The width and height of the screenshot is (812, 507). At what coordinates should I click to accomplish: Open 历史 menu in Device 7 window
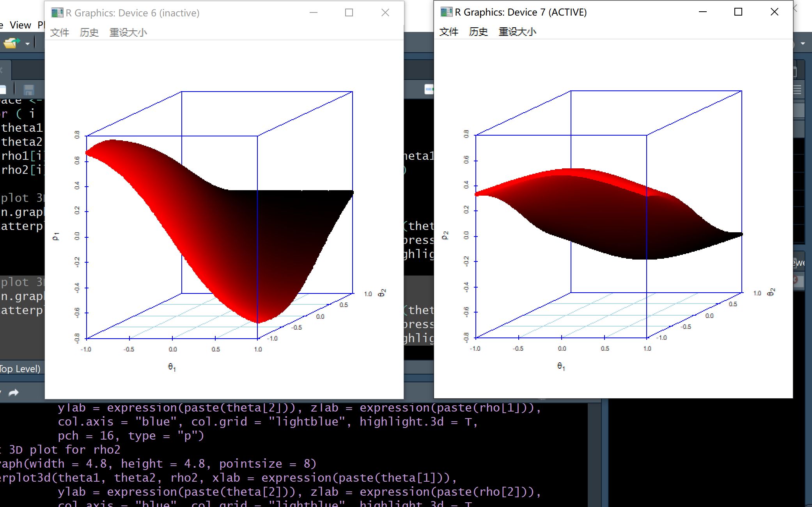478,32
